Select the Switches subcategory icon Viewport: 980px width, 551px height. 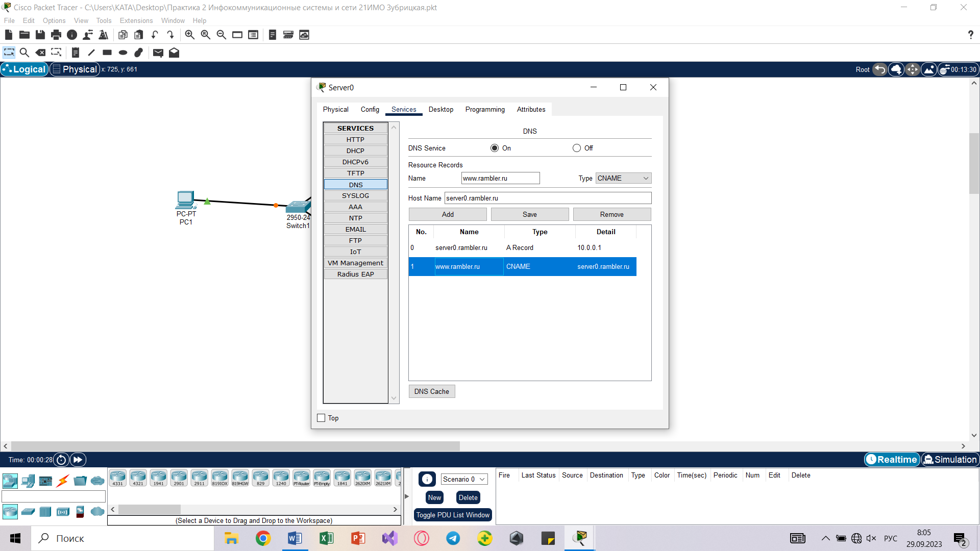point(28,511)
